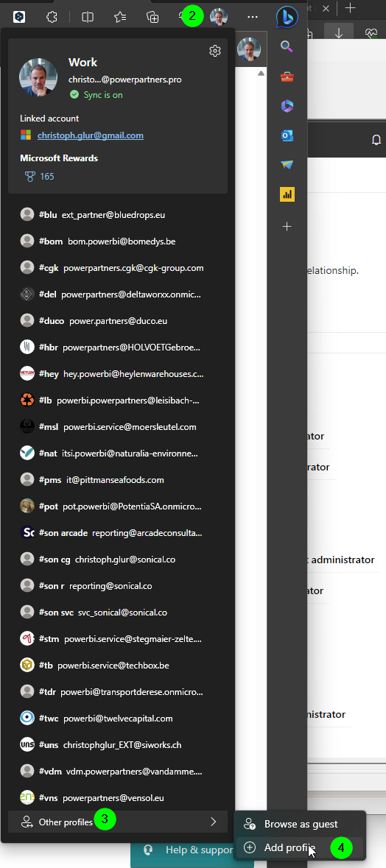The height and width of the screenshot is (868, 386).
Task: Click the notification bell icon
Action: [376, 139]
